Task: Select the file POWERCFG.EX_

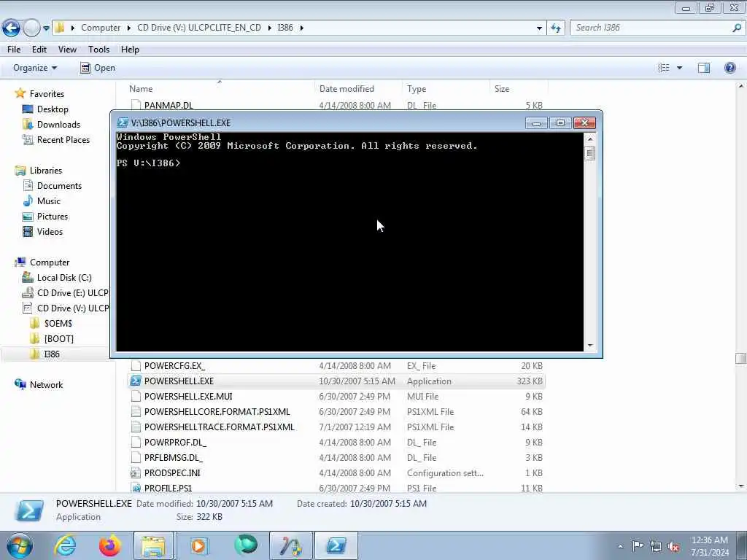Action: click(336, 366)
